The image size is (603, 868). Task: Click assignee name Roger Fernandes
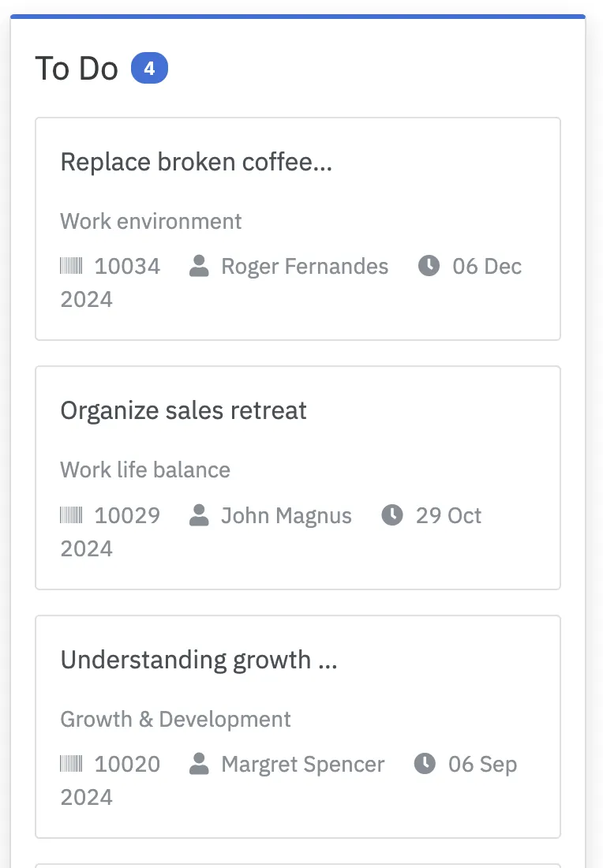tap(305, 266)
